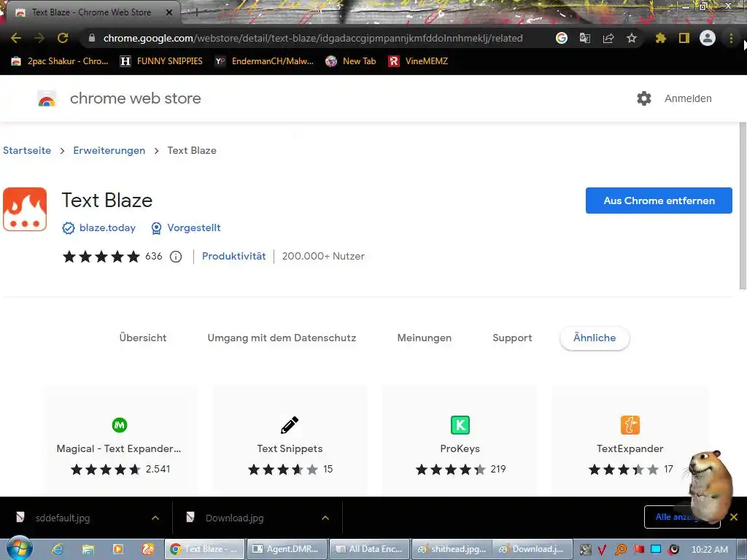Switch to the Übersicht tab
The height and width of the screenshot is (560, 747).
point(143,338)
